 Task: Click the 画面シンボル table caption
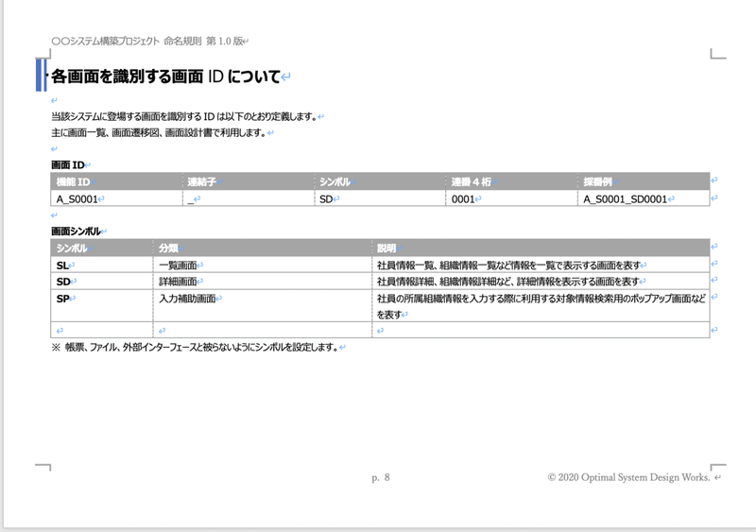coord(77,231)
